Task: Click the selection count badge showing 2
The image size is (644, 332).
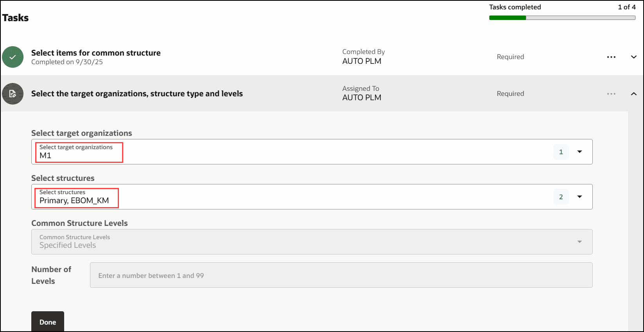Action: 561,197
